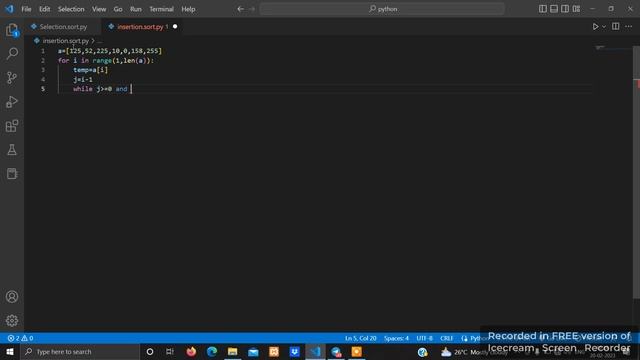The height and width of the screenshot is (360, 640).
Task: Open the Icecream Screen Recorder taskbar icon
Action: coord(357,351)
